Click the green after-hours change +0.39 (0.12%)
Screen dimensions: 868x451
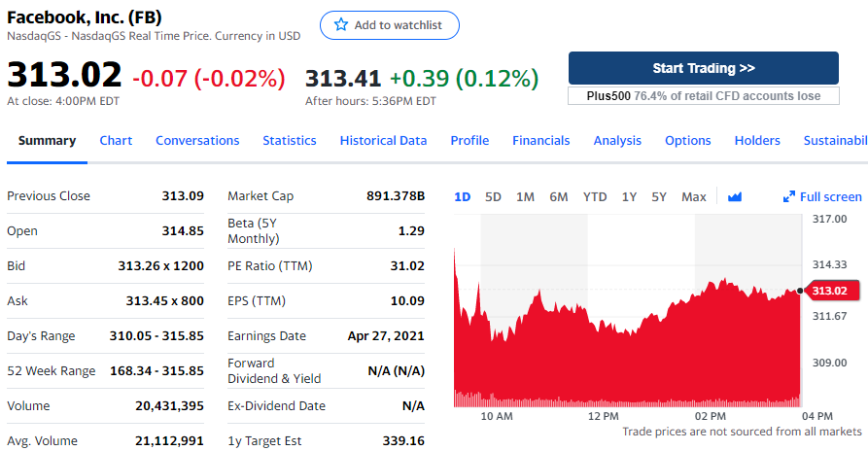click(x=464, y=78)
